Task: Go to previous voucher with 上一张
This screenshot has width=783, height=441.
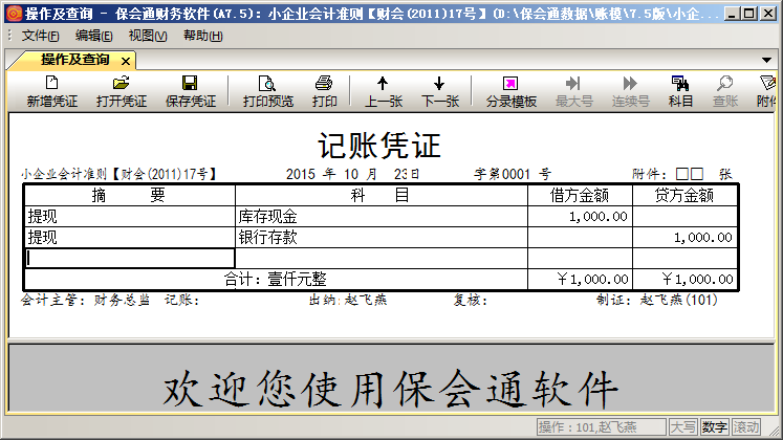Action: click(x=382, y=91)
